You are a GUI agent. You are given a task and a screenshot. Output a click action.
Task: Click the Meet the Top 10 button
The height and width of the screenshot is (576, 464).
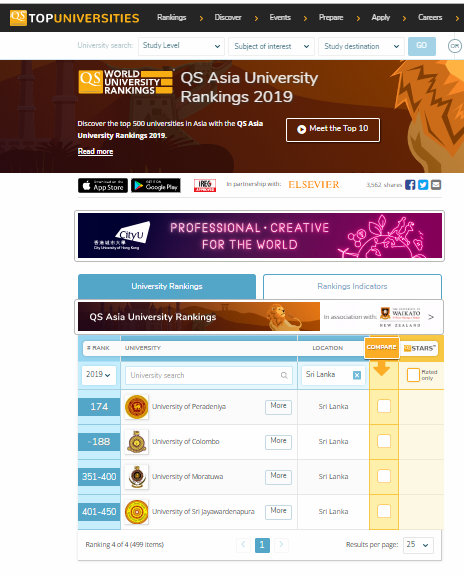point(333,130)
